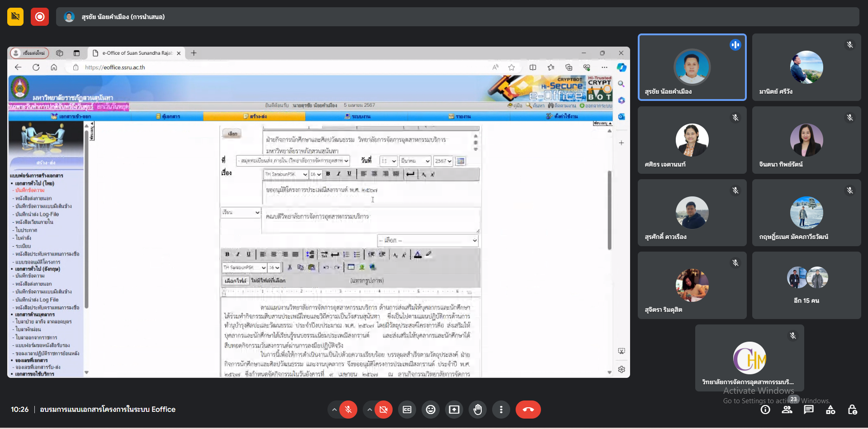
Task: Click the present screen icon
Action: (454, 410)
